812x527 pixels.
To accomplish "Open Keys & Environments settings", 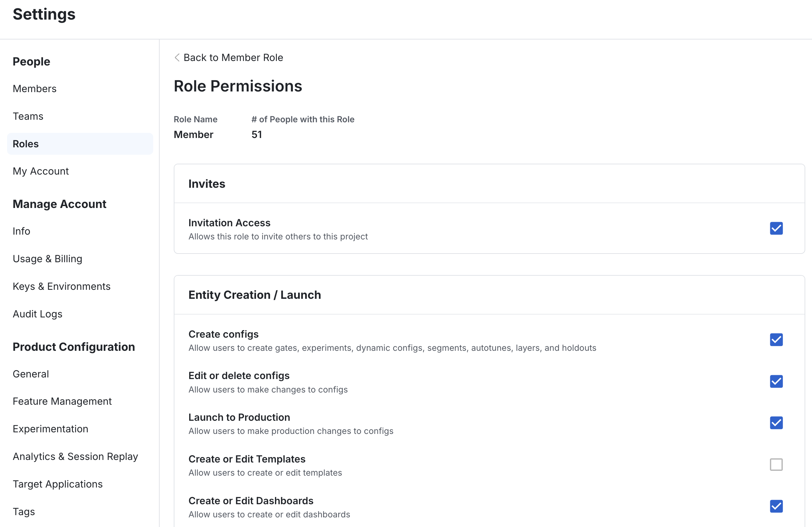I will (x=61, y=286).
